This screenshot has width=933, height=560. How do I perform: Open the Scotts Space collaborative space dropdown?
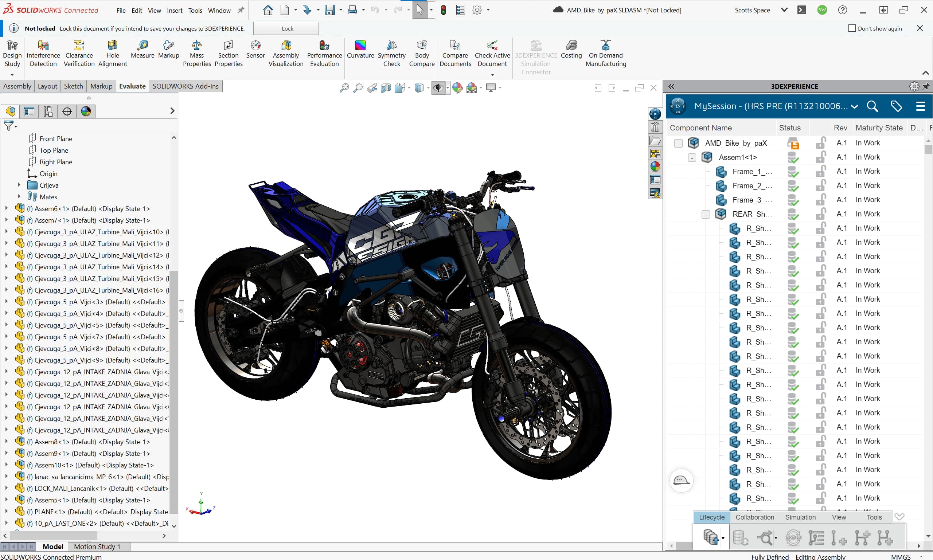tap(784, 10)
